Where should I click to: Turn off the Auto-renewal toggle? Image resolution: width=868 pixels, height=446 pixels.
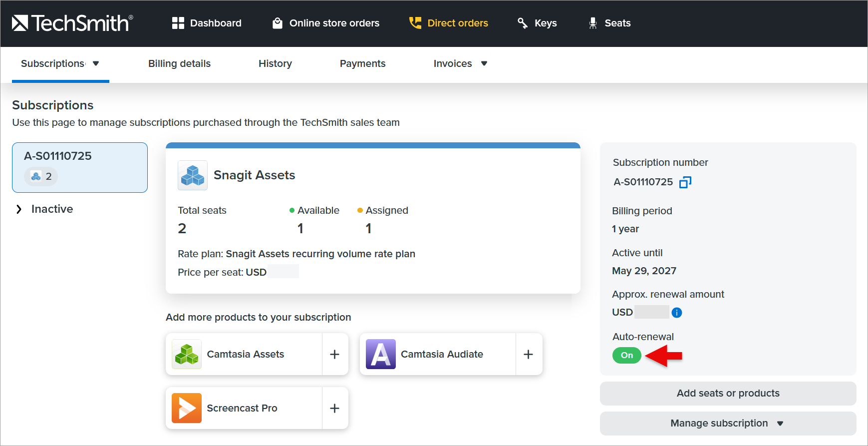click(627, 355)
